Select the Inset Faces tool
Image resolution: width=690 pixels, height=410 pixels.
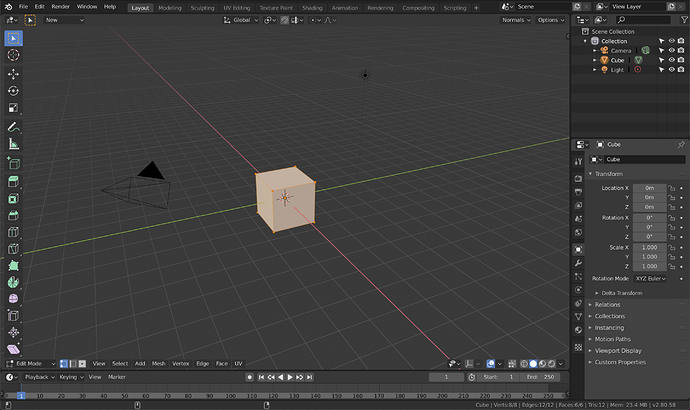click(x=14, y=198)
